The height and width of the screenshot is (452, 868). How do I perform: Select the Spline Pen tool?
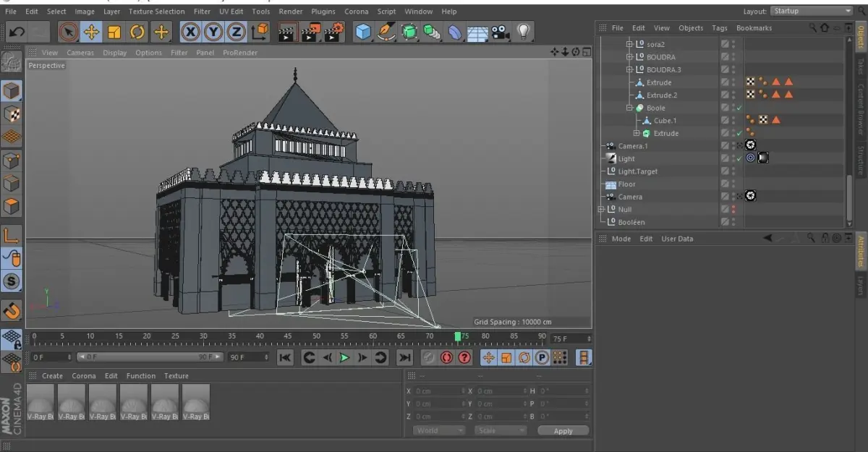pyautogui.click(x=386, y=32)
